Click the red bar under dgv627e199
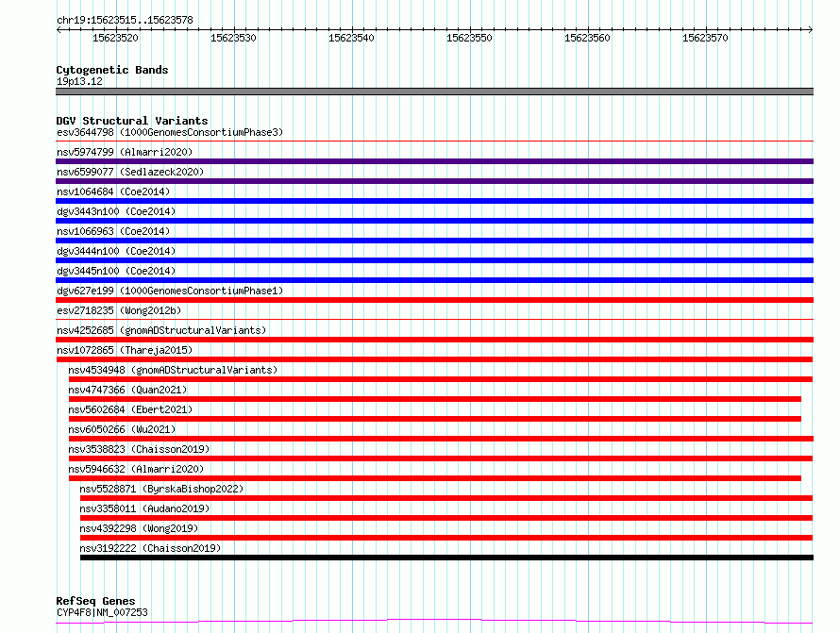Viewport: 840px width, 633px height. pos(434,300)
